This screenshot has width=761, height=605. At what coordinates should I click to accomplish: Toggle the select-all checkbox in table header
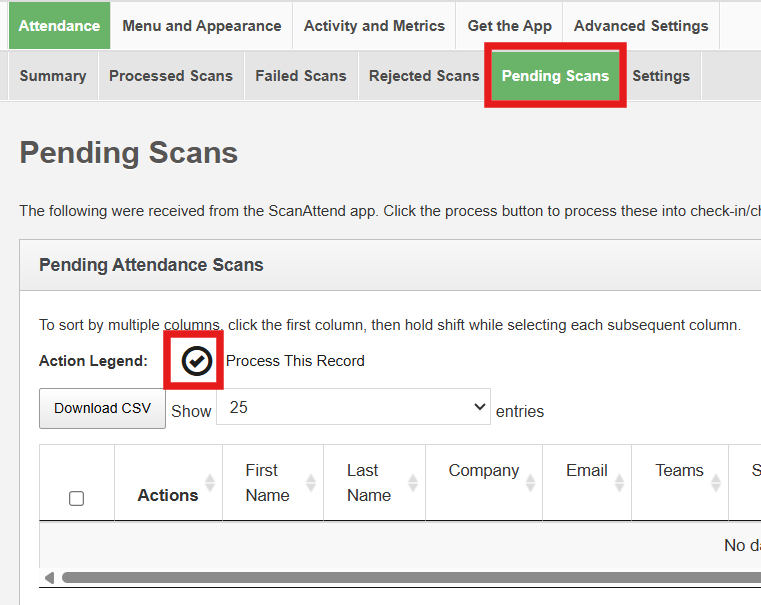tap(77, 498)
